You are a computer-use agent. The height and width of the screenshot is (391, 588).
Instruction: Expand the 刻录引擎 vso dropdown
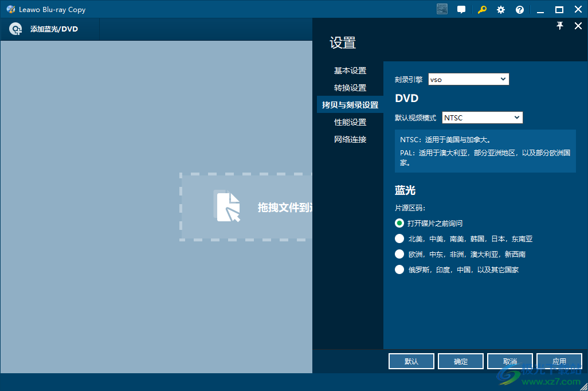point(468,79)
